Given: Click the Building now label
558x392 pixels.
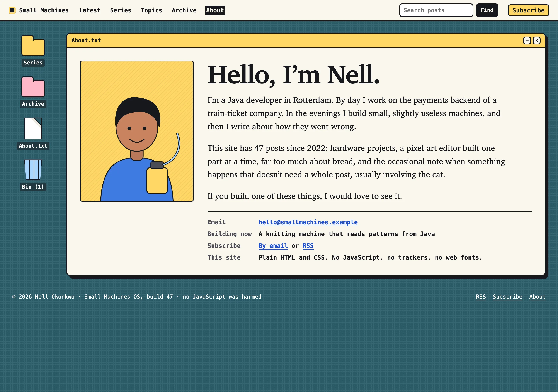Looking at the screenshot, I should pos(230,234).
